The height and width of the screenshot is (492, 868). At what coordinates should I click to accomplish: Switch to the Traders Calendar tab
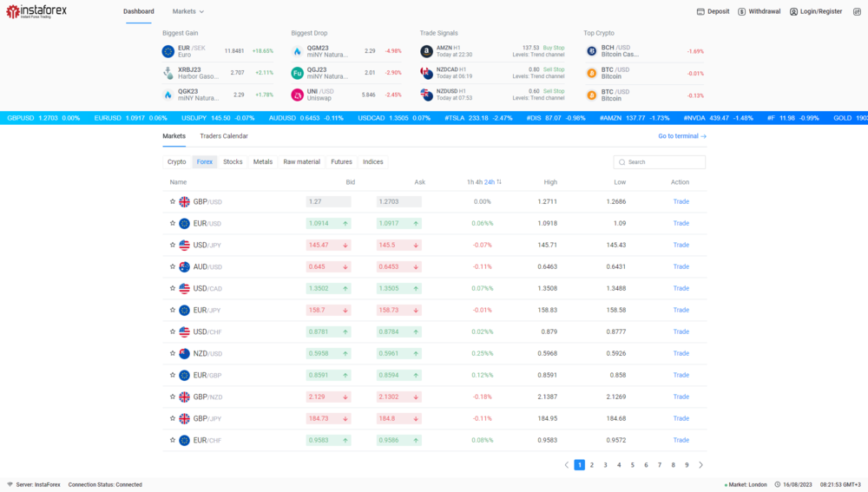223,136
